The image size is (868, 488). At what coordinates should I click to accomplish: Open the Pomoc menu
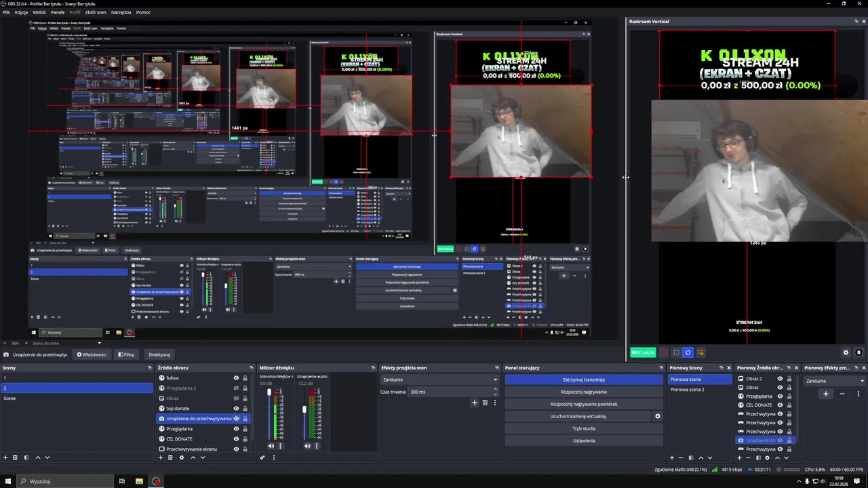click(143, 12)
